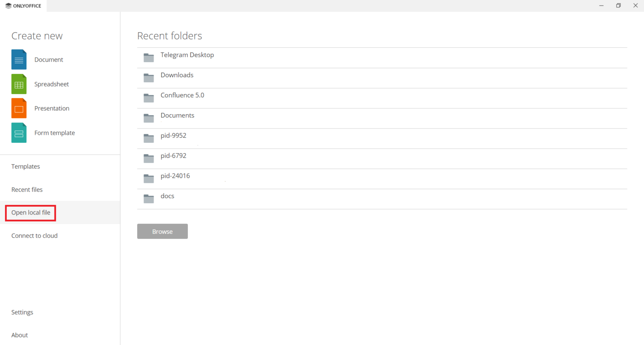Open the Confluence 5.0 recent folder
This screenshot has width=644, height=345.
[182, 95]
